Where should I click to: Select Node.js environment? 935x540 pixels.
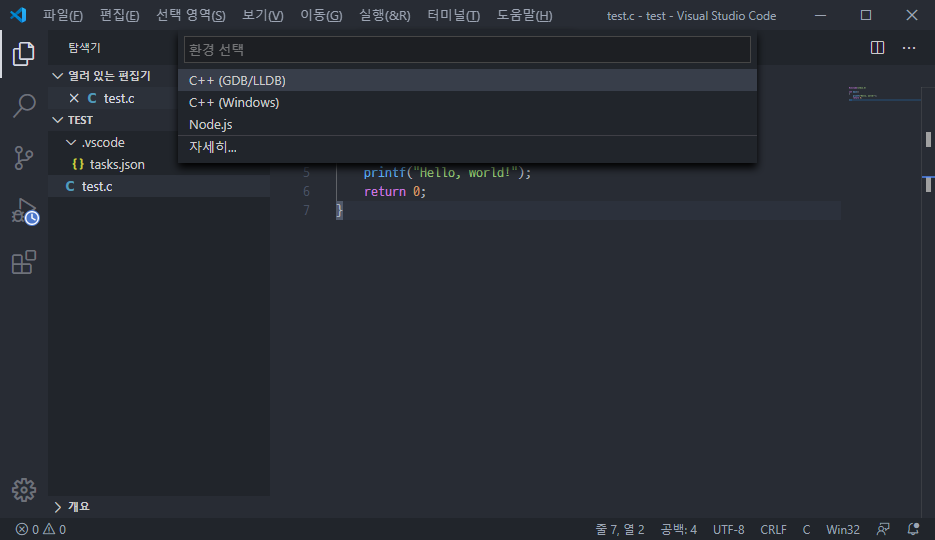point(468,125)
